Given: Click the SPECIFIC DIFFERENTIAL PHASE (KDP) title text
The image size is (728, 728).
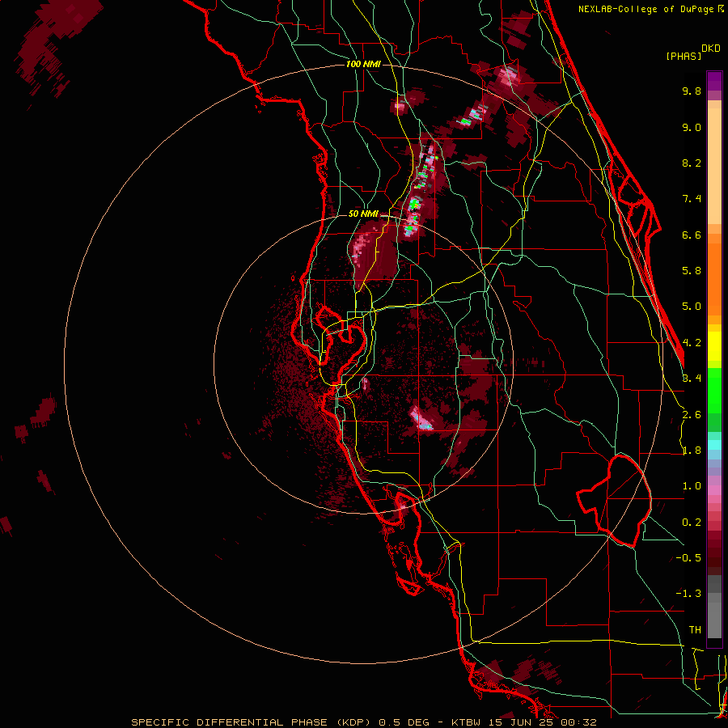Looking at the screenshot, I should tap(251, 722).
